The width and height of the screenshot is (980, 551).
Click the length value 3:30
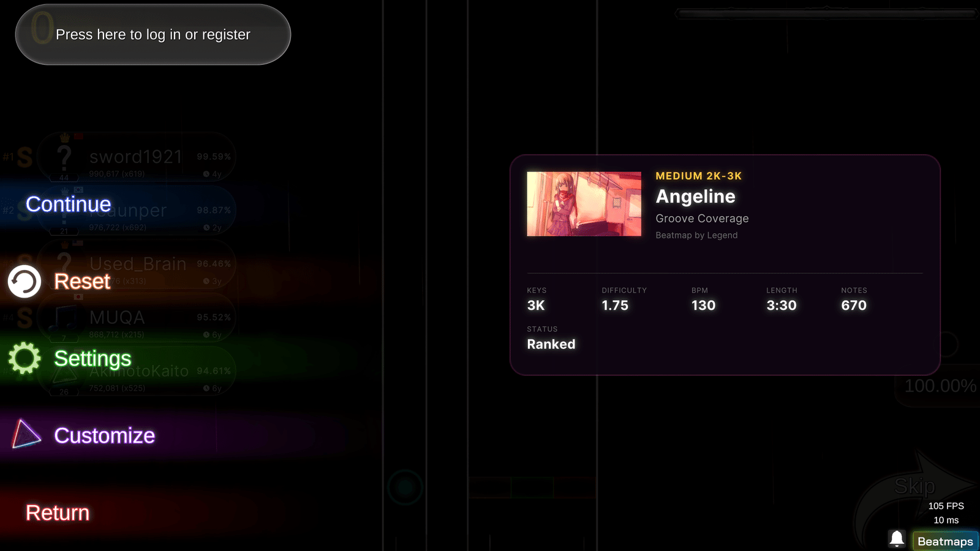click(782, 305)
